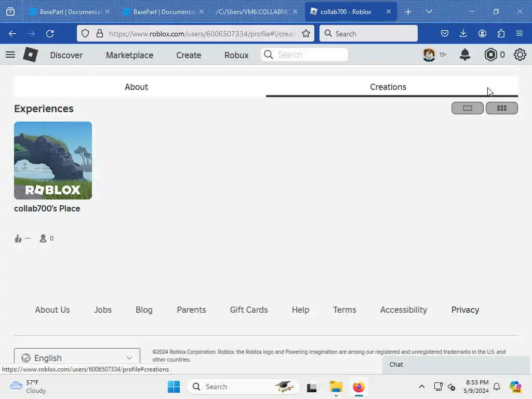Open the Robux balance icon

click(490, 55)
